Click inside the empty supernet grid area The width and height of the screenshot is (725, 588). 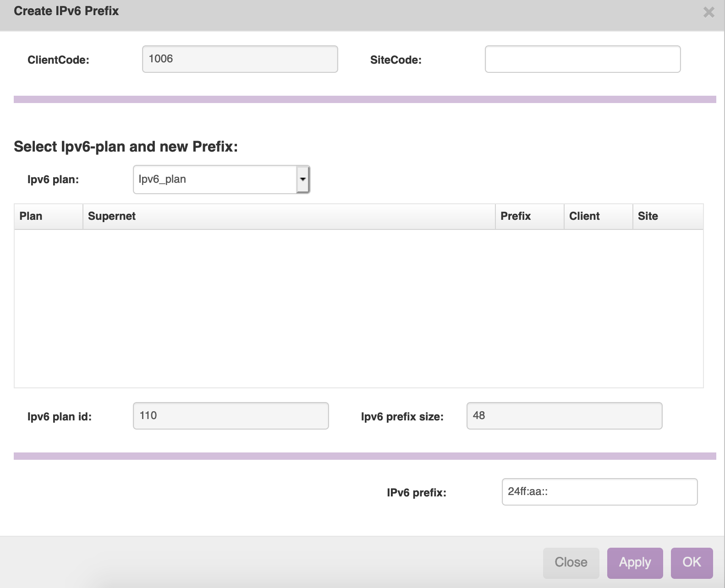click(x=358, y=308)
